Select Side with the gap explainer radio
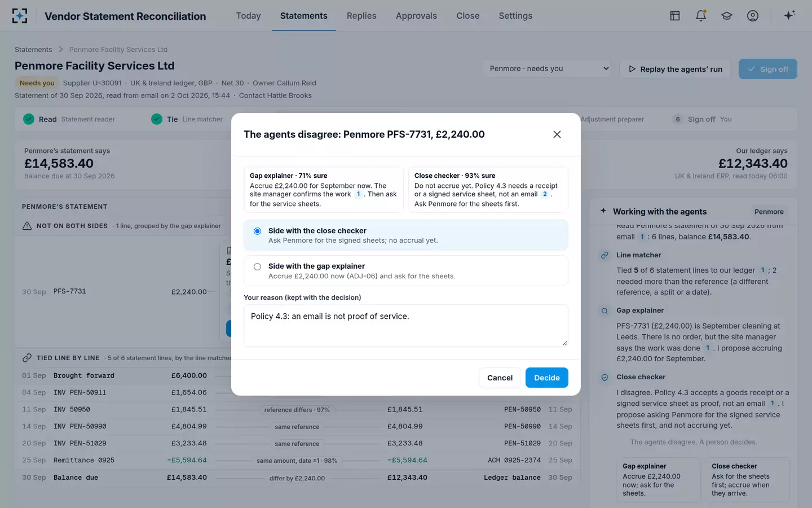The height and width of the screenshot is (508, 812). 257,266
